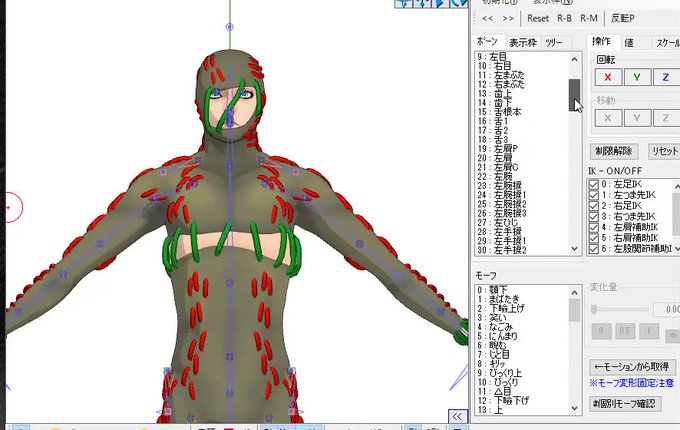Click the 変化量 slider handle

point(594,309)
